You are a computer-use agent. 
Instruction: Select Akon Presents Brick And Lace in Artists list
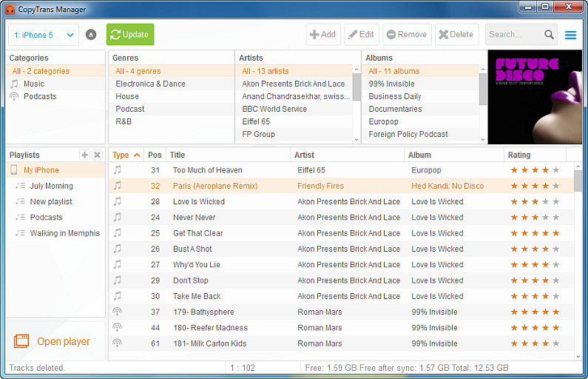click(x=294, y=84)
